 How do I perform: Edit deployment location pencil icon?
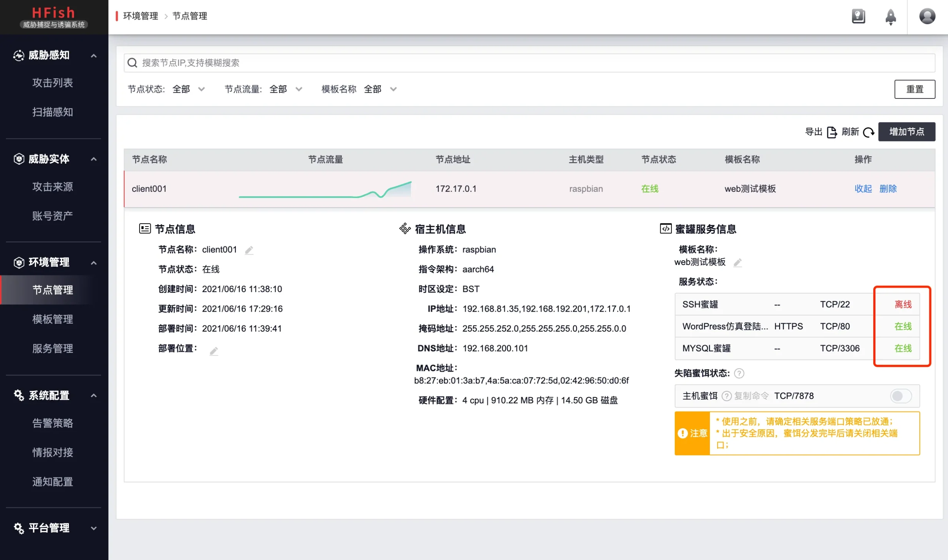tap(214, 351)
